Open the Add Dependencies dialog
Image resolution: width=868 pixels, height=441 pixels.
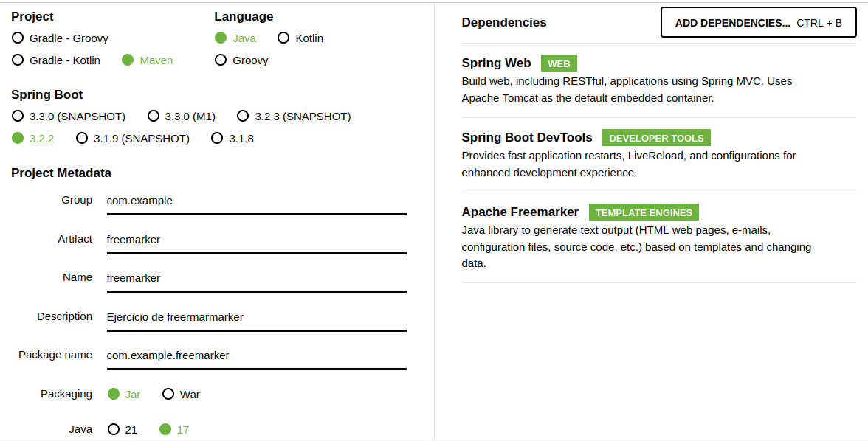759,23
